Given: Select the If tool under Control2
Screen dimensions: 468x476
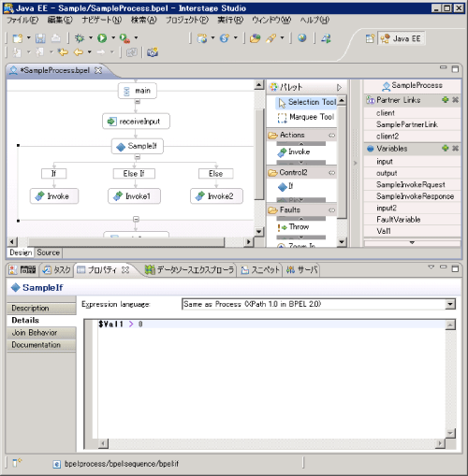Looking at the screenshot, I should point(285,186).
